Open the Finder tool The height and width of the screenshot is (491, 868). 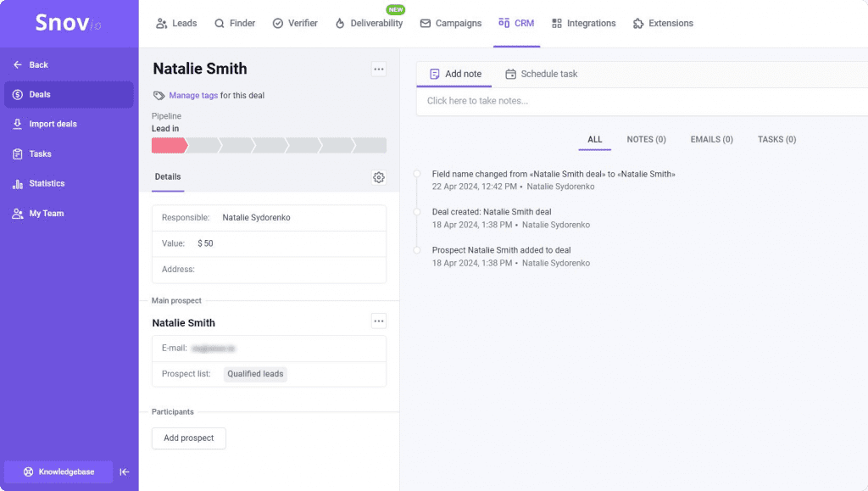click(x=235, y=23)
